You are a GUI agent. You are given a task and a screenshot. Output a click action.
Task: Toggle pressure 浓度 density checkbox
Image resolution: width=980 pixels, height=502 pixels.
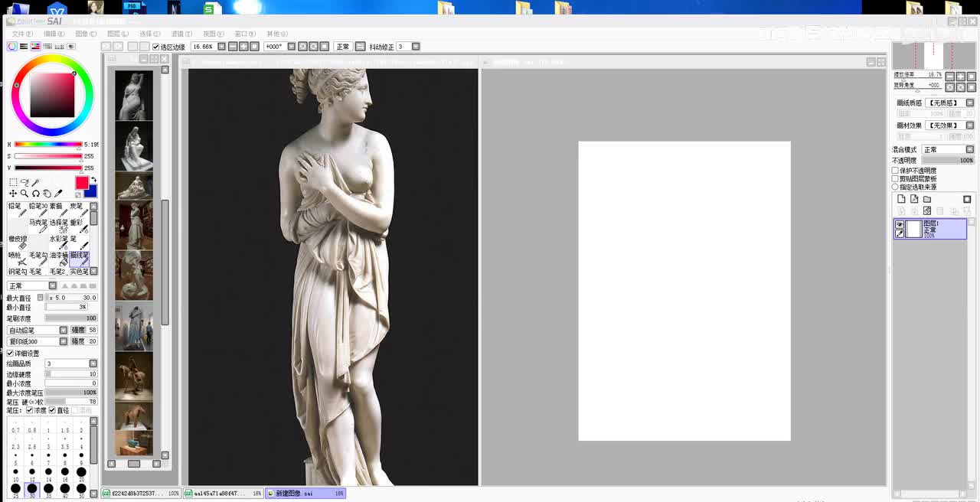[29, 410]
